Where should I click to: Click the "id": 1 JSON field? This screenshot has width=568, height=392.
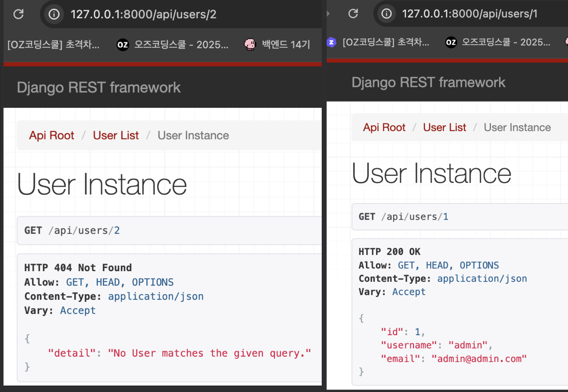(x=403, y=332)
